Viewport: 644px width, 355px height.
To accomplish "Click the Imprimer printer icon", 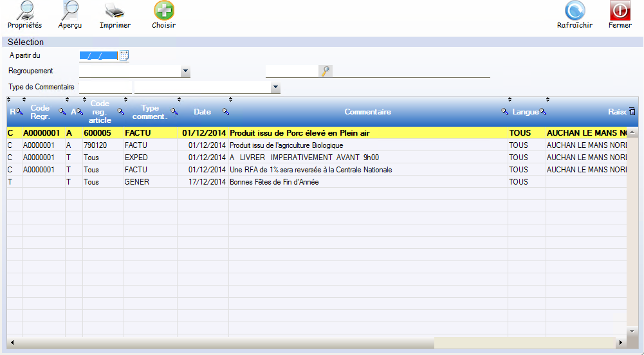I will click(x=115, y=11).
